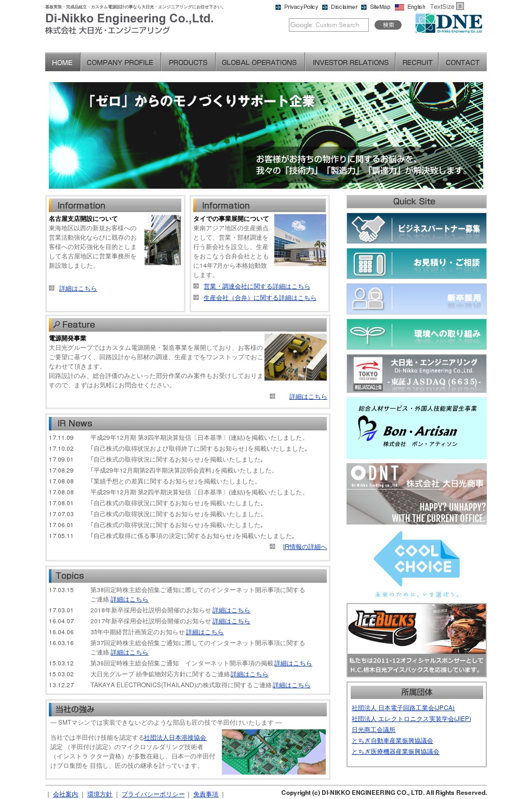Open the GLOBAL OPERATIONS menu
The image size is (532, 799).
click(259, 62)
